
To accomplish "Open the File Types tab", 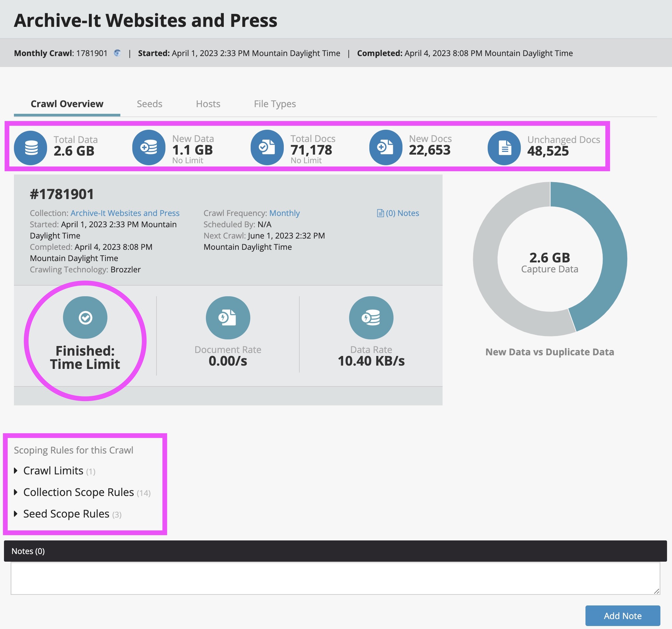I will 275,104.
